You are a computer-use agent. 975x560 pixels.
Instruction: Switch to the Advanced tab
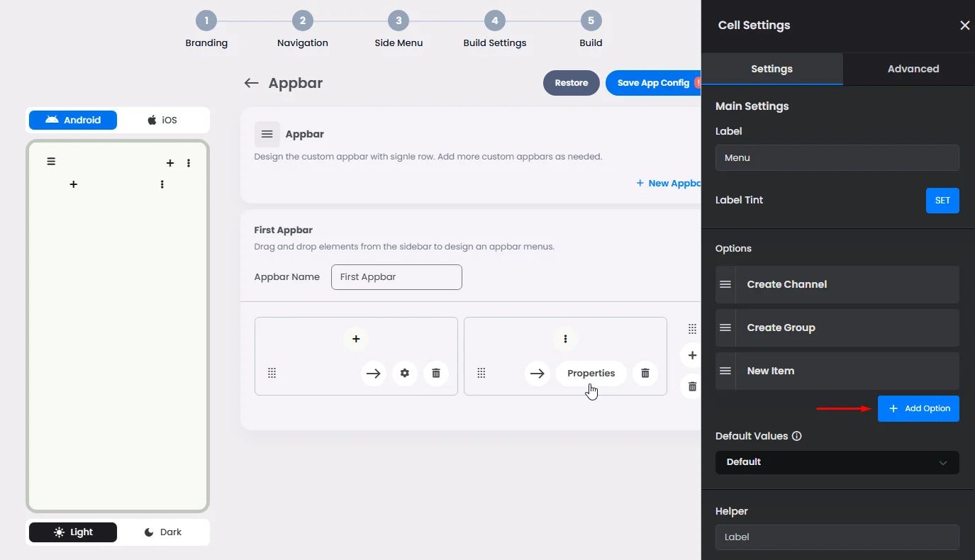pos(913,69)
